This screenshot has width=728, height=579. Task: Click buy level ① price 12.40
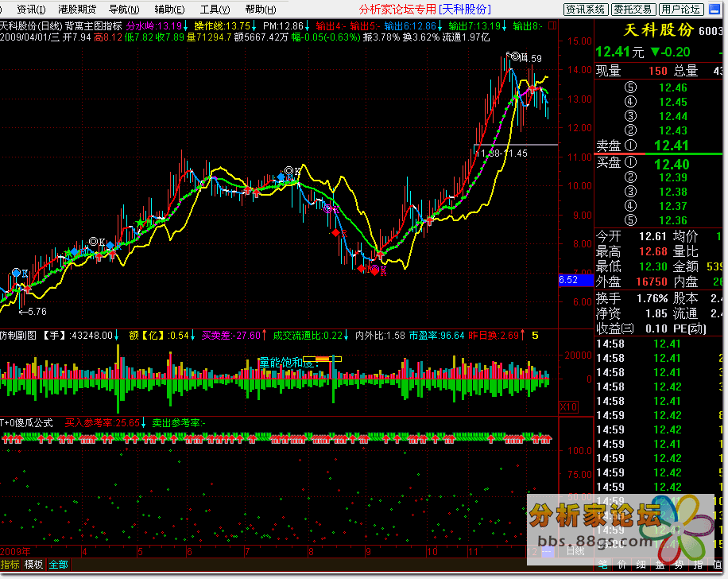click(672, 164)
